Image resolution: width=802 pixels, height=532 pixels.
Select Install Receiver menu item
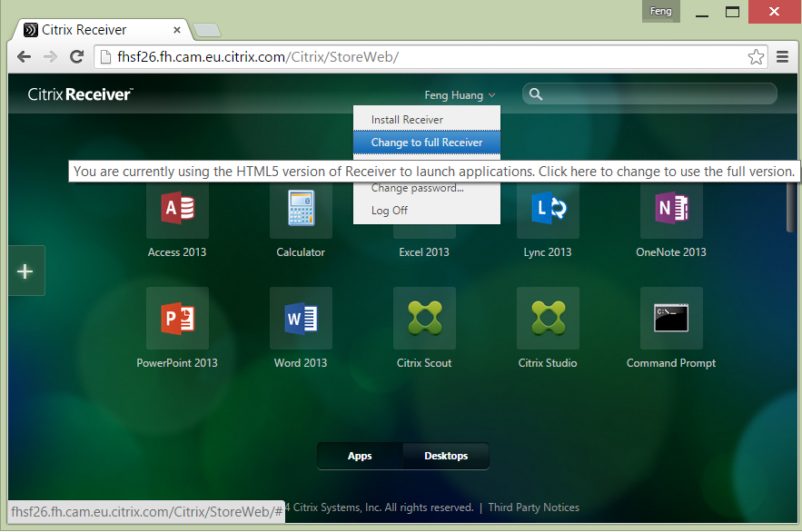[407, 120]
